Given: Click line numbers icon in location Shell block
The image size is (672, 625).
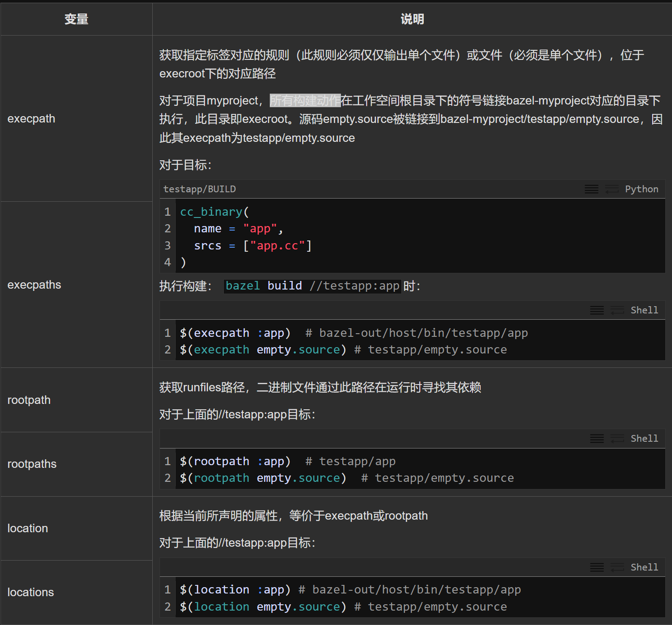Looking at the screenshot, I should point(597,567).
